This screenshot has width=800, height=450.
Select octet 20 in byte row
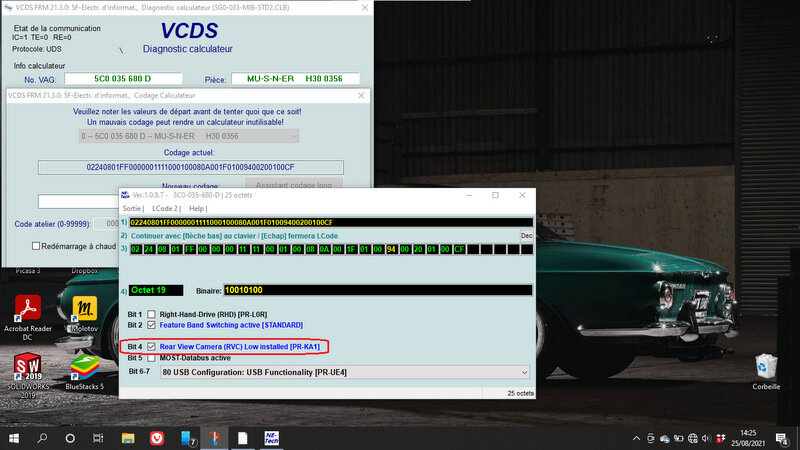pos(418,249)
